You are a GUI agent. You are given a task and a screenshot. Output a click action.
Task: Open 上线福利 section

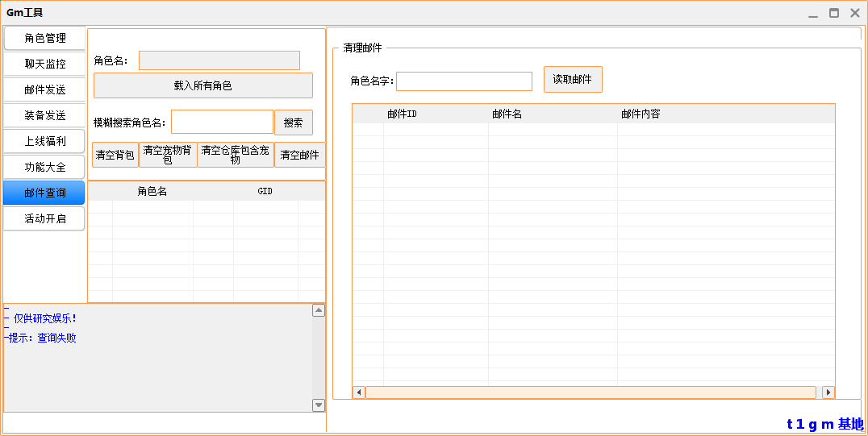44,141
